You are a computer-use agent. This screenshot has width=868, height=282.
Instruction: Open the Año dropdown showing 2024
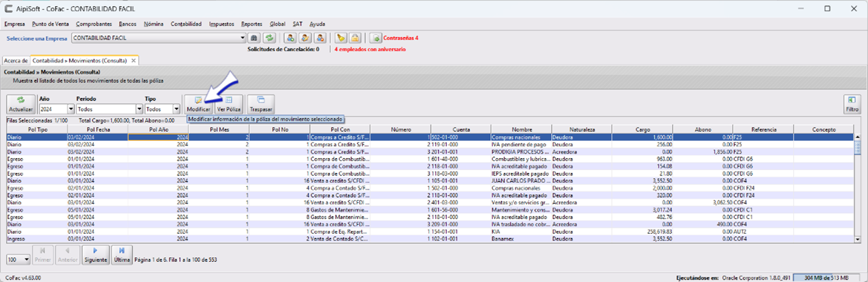pos(70,109)
